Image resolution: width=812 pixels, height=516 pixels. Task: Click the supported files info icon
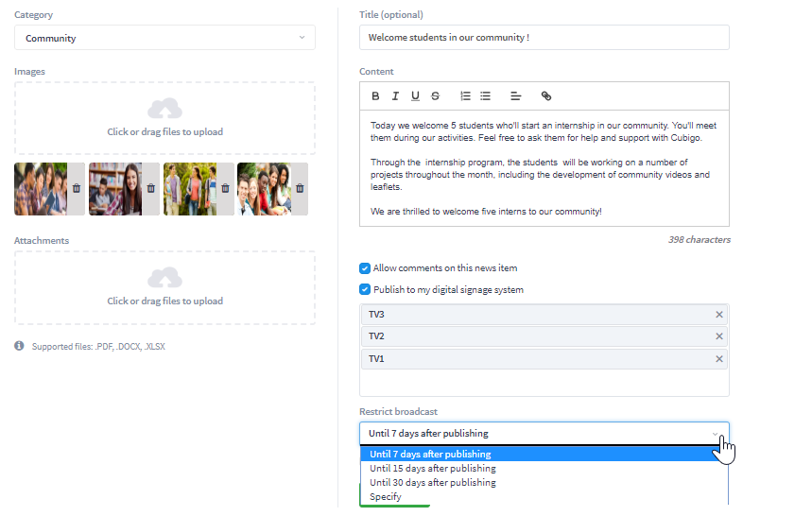(19, 346)
